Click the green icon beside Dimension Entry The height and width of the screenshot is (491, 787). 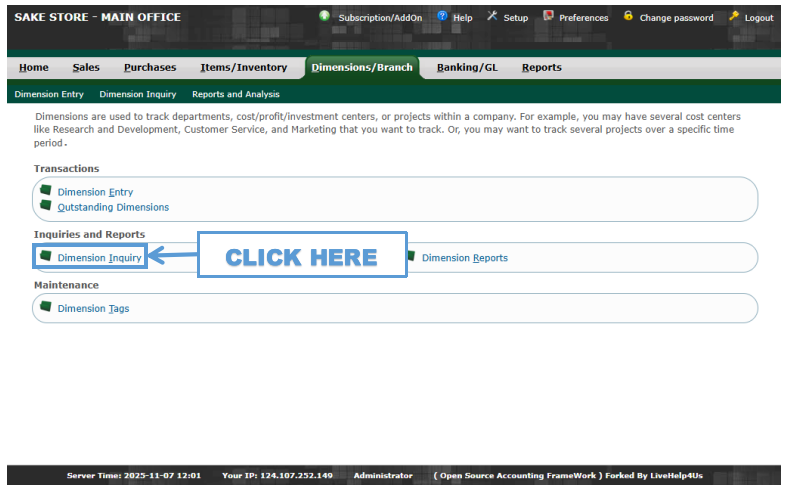(45, 190)
